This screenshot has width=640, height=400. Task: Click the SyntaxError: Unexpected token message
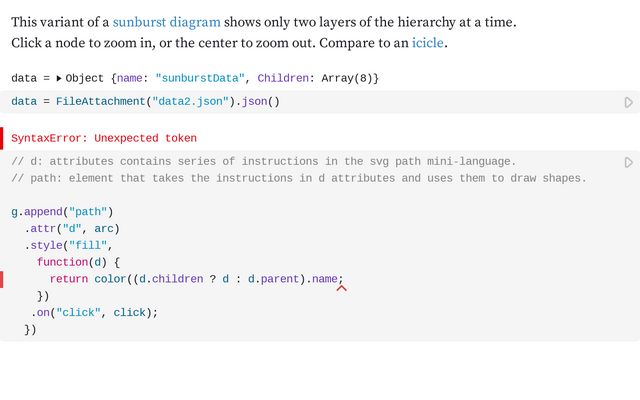[x=104, y=138]
